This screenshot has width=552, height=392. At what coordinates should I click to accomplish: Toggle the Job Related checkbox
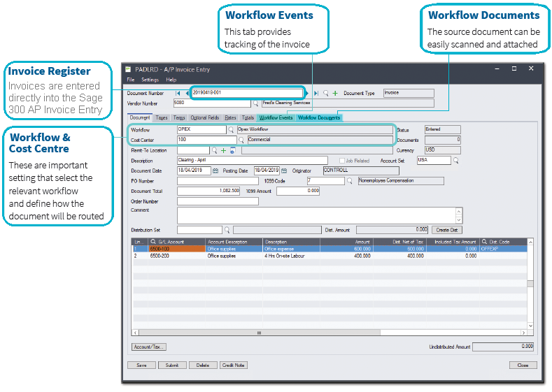click(x=341, y=161)
